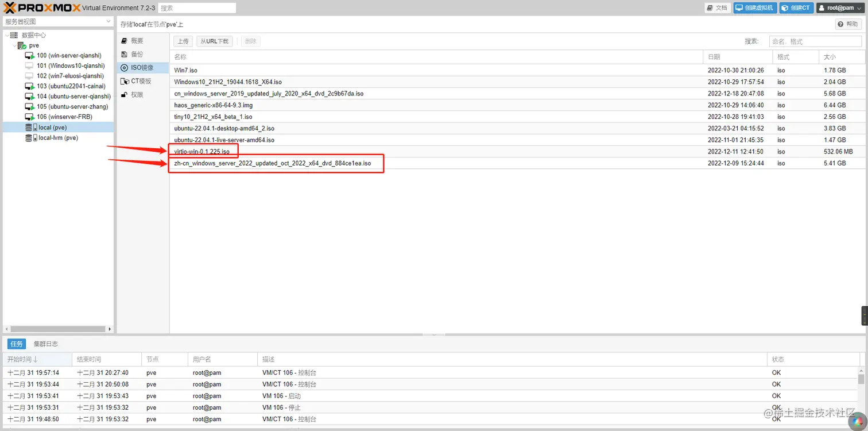
Task: Click the 文档 documentation button
Action: 718,8
